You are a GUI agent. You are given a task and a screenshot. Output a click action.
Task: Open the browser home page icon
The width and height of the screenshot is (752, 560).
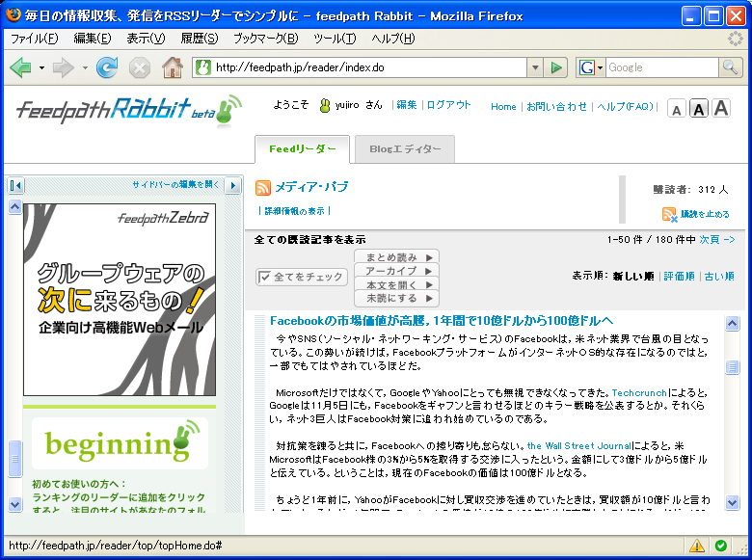coord(173,67)
